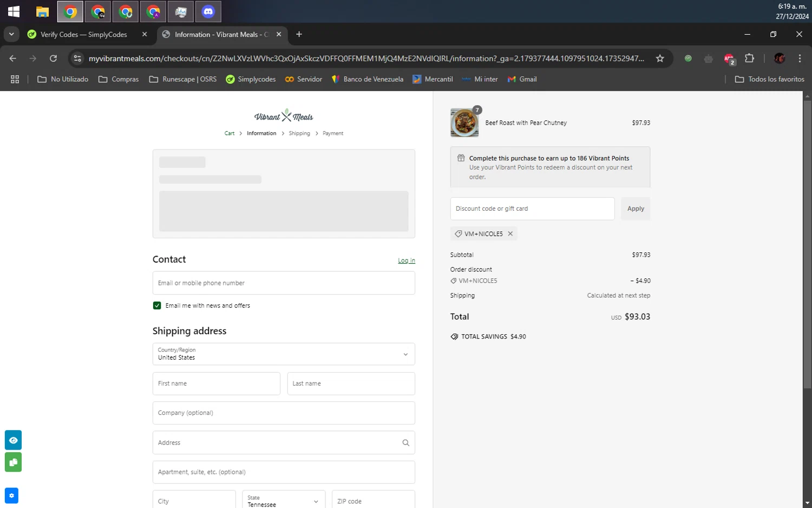The width and height of the screenshot is (812, 508).
Task: Bookmark this page with the star
Action: coord(660,58)
